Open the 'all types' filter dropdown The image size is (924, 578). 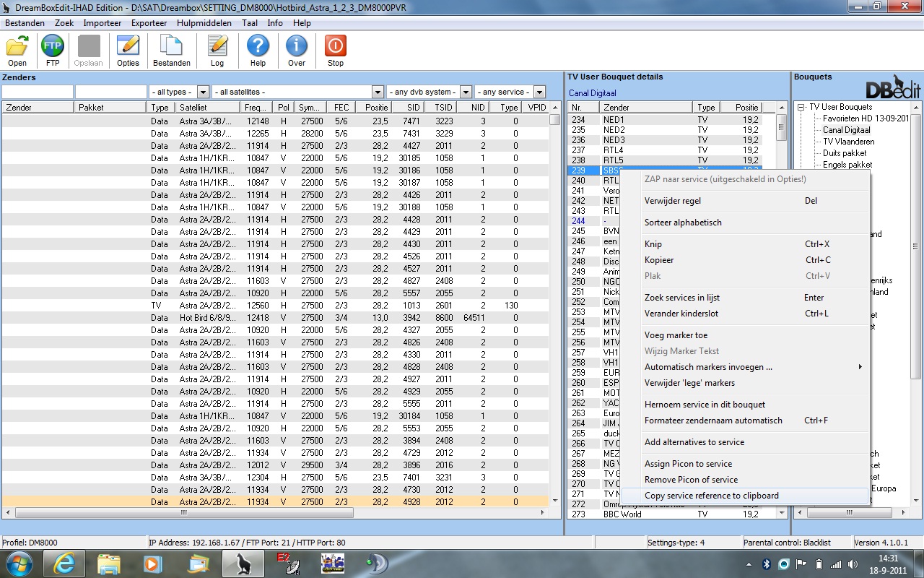pyautogui.click(x=203, y=92)
